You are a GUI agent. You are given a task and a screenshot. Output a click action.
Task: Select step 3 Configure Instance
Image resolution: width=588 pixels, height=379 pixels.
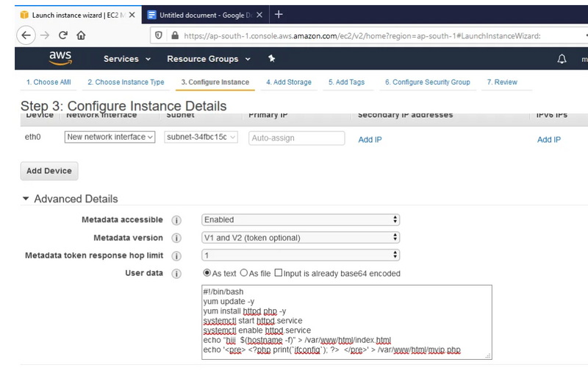coord(215,82)
